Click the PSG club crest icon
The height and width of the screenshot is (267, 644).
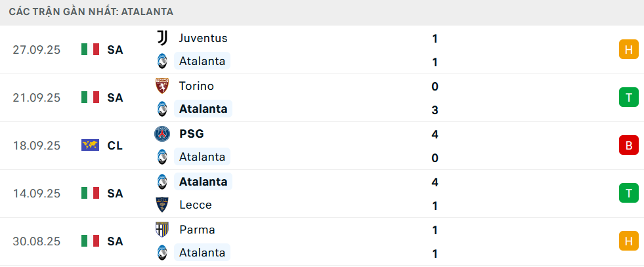(161, 134)
